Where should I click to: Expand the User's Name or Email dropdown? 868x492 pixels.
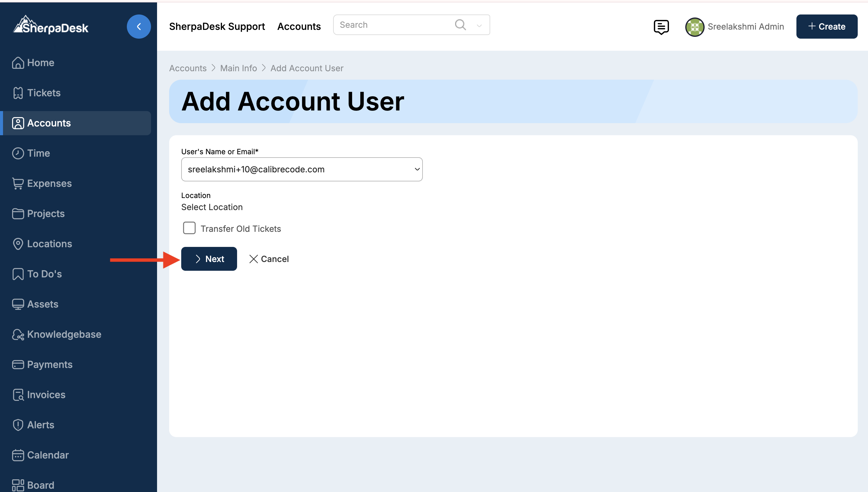[301, 169]
